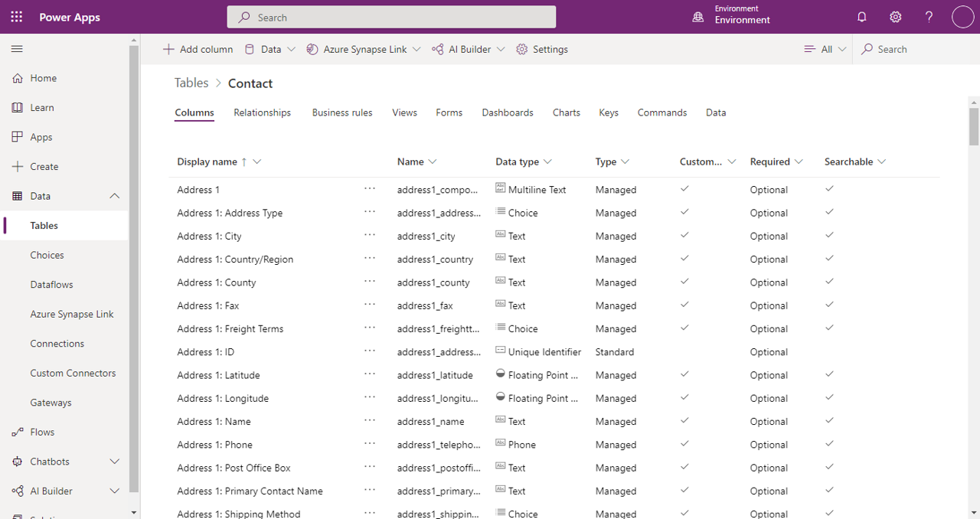Click the top Power Apps search box
This screenshot has width=980, height=519.
[x=391, y=17]
